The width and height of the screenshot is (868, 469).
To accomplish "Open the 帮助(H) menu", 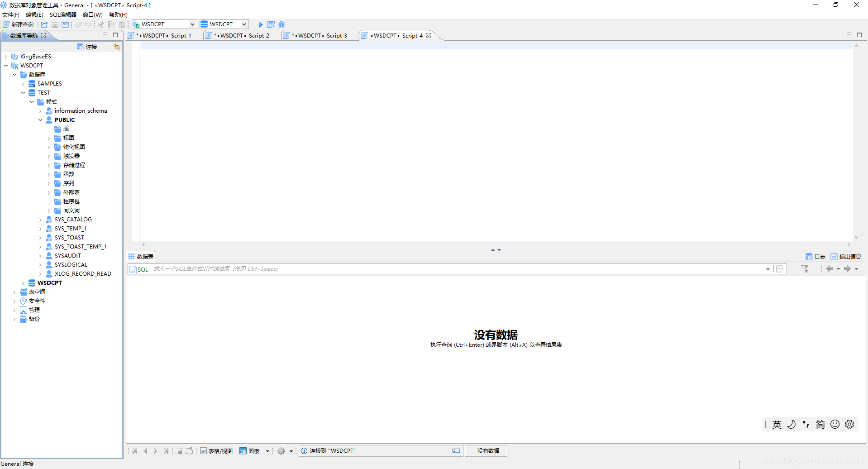I will 118,14.
